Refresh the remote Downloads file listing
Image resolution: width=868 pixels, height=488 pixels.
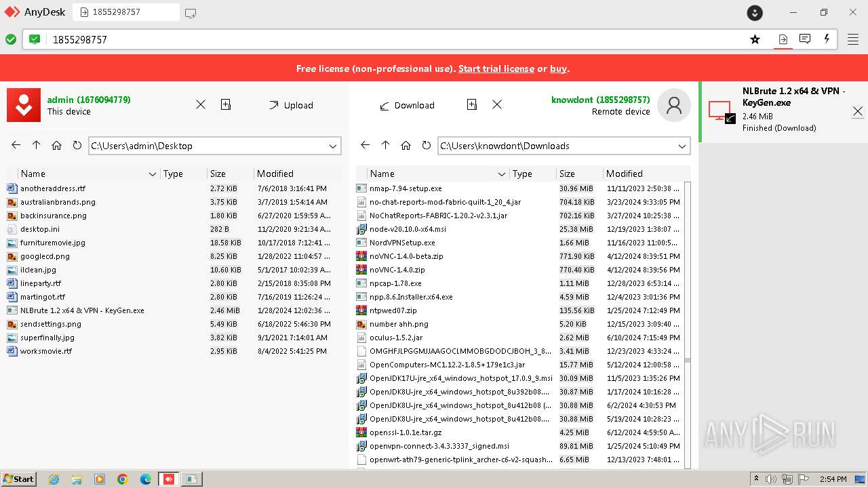pos(426,145)
